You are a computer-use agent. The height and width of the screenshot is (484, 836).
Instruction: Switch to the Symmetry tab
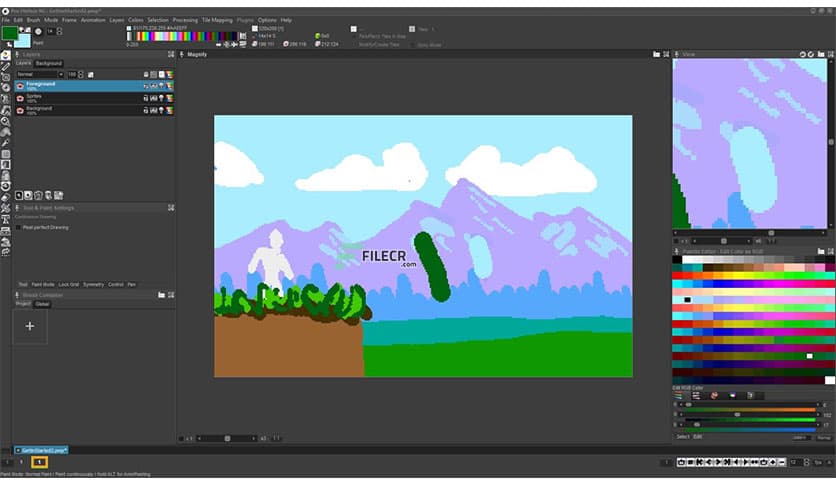94,284
